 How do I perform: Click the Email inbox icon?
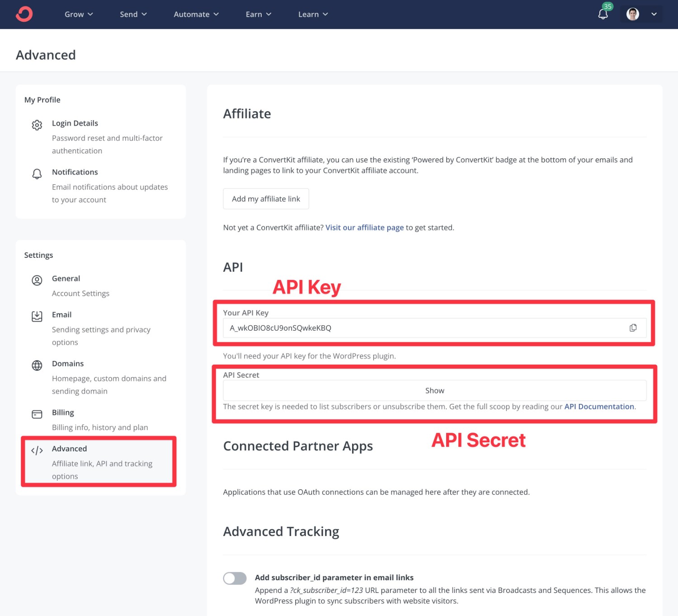[x=37, y=317]
